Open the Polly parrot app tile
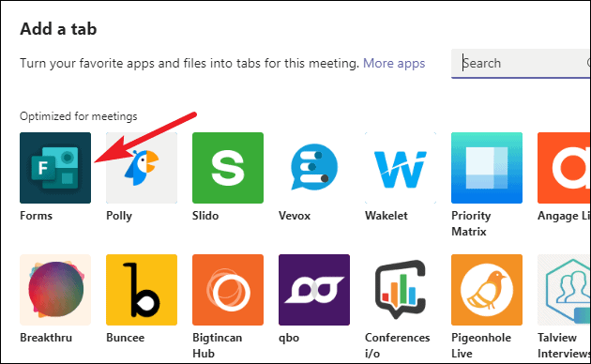The image size is (591, 364). point(142,168)
